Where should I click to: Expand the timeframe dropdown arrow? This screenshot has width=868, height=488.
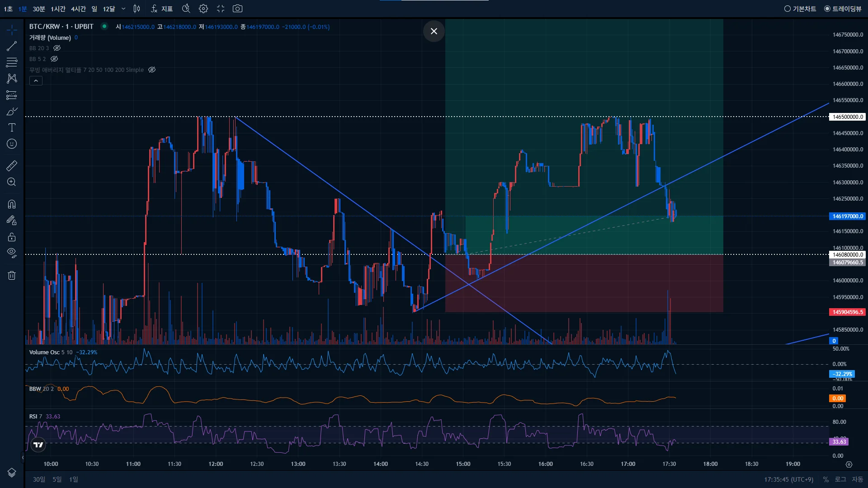click(123, 9)
